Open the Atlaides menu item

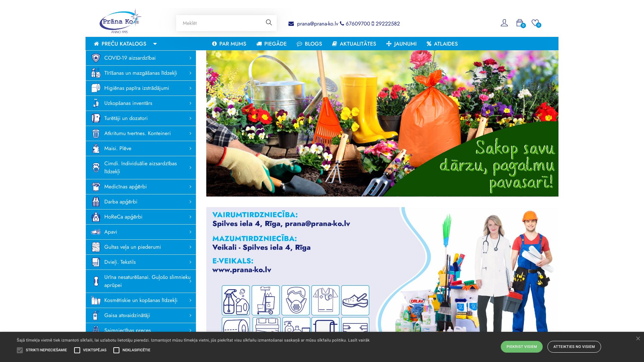pyautogui.click(x=442, y=44)
